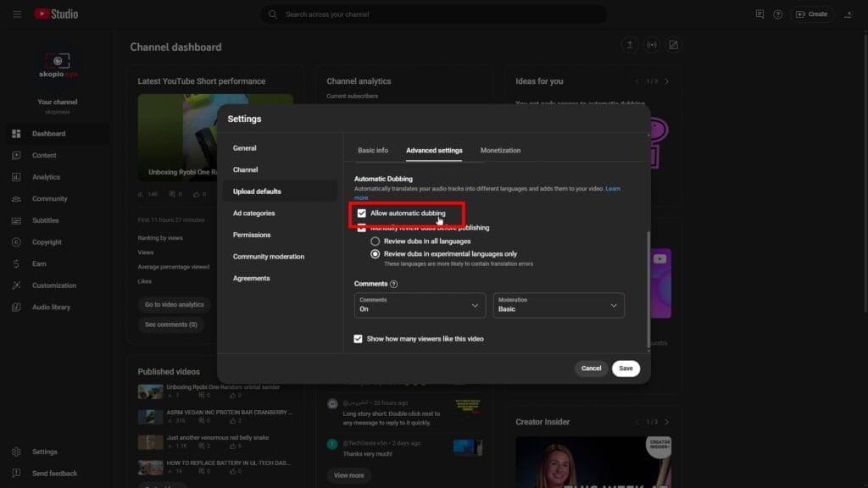The image size is (868, 488).
Task: Uncheck Show how many viewers like this video
Action: pos(358,339)
